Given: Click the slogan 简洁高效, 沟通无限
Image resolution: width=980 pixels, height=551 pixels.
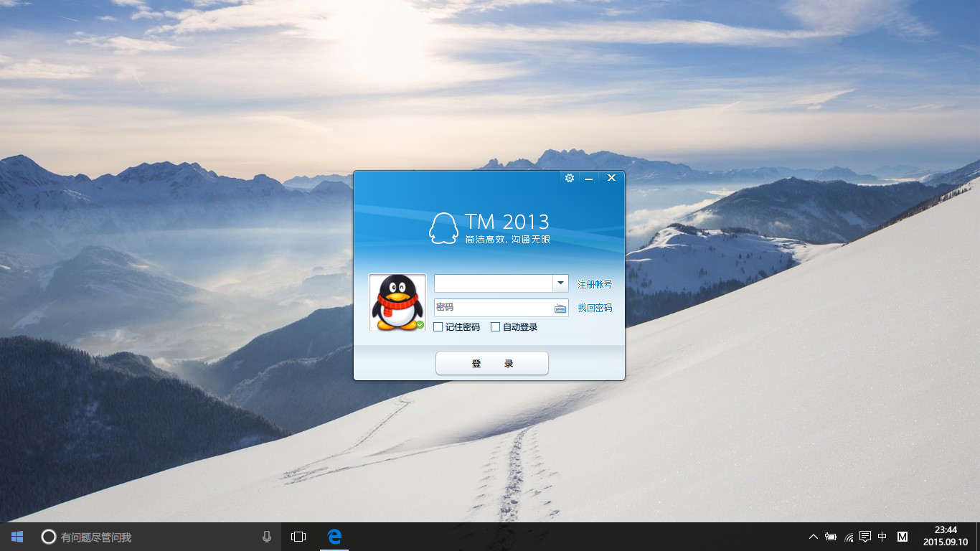Looking at the screenshot, I should click(x=507, y=239).
